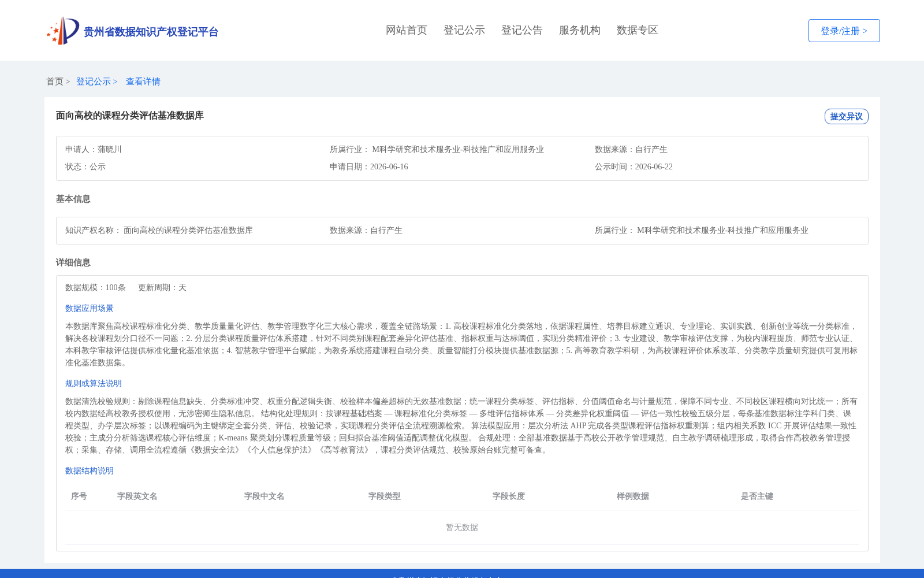
Task: Go to 网站首页 in the navigation
Action: click(407, 30)
